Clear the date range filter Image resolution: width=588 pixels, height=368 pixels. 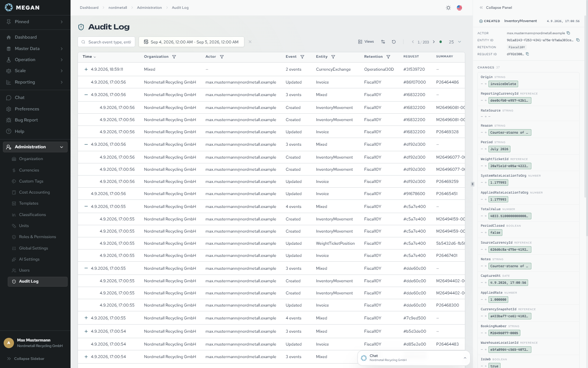tap(250, 42)
